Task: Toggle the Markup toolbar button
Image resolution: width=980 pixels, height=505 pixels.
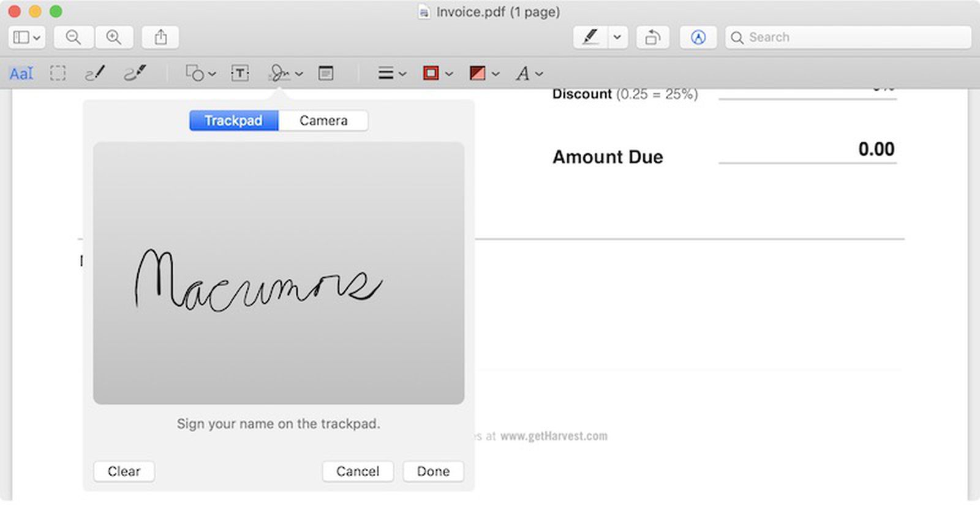Action: click(698, 37)
